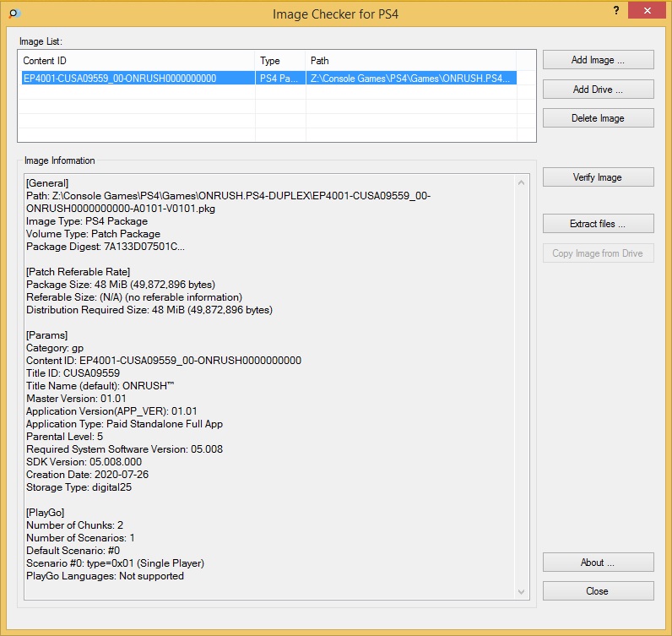The width and height of the screenshot is (672, 636).
Task: Click 'Scenario #0: type=0x01 (Single Player)'
Action: [115, 563]
